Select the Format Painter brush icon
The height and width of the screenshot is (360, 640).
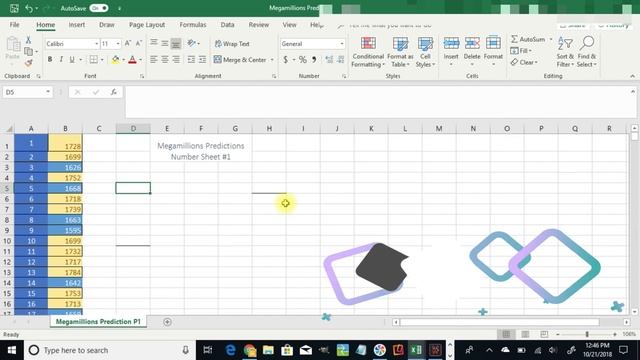tap(28, 63)
